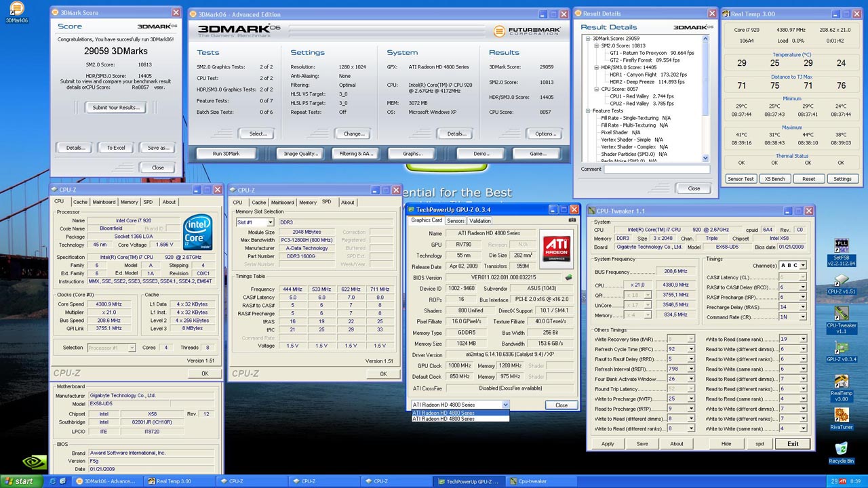Switch to Cache tab in left CPU-Z window

coord(81,202)
